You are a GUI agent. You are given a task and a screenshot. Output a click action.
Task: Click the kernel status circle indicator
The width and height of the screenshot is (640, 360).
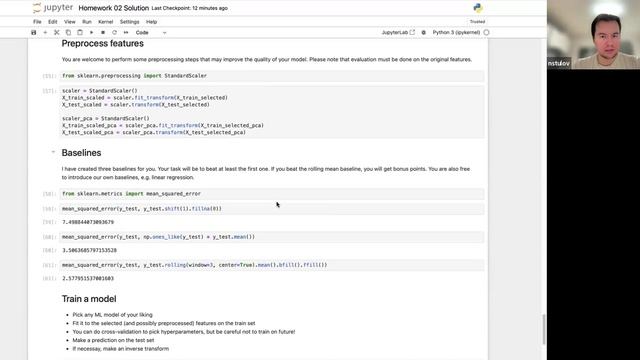click(486, 32)
